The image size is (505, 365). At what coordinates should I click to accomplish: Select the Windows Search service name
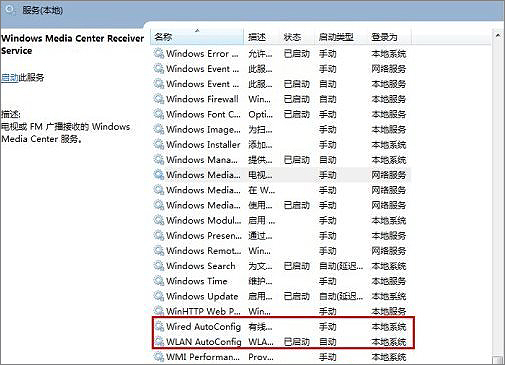201,266
